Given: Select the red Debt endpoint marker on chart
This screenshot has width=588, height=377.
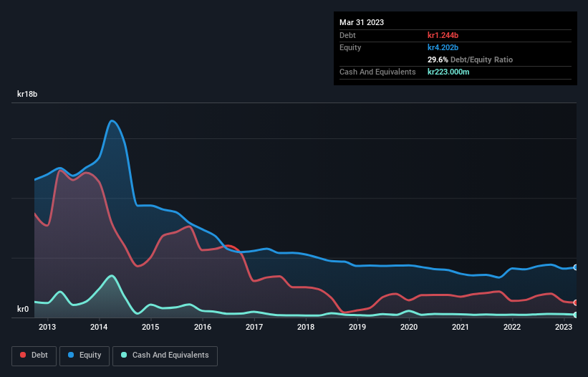Looking at the screenshot, I should coord(576,302).
